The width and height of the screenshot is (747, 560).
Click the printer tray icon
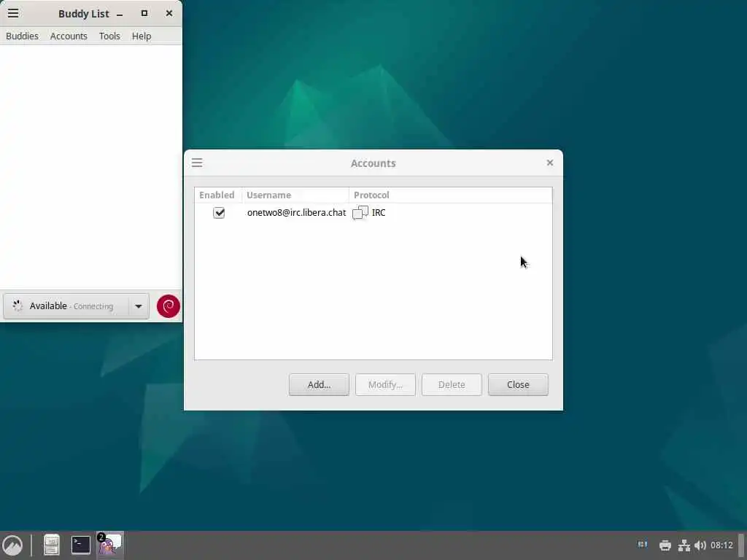665,545
